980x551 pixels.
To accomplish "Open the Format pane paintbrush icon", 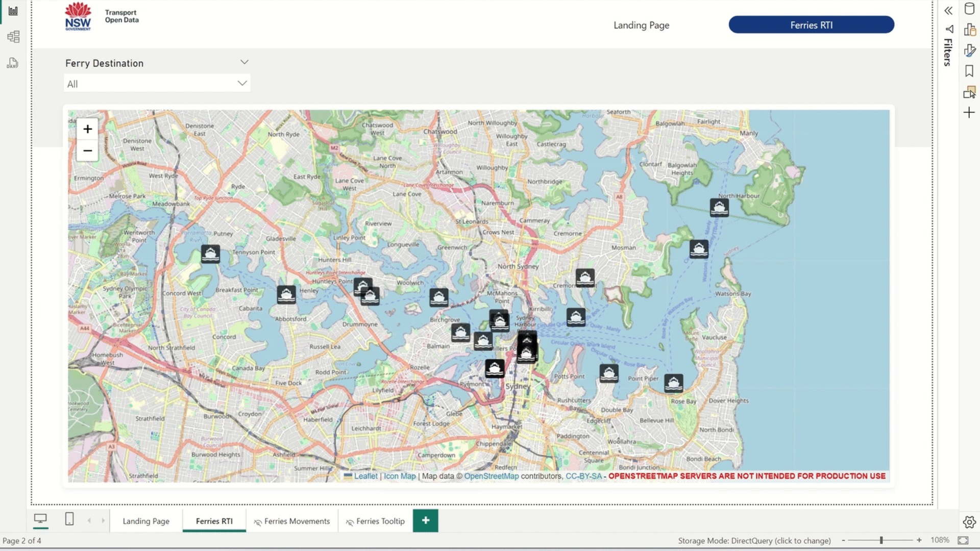I will 969,50.
